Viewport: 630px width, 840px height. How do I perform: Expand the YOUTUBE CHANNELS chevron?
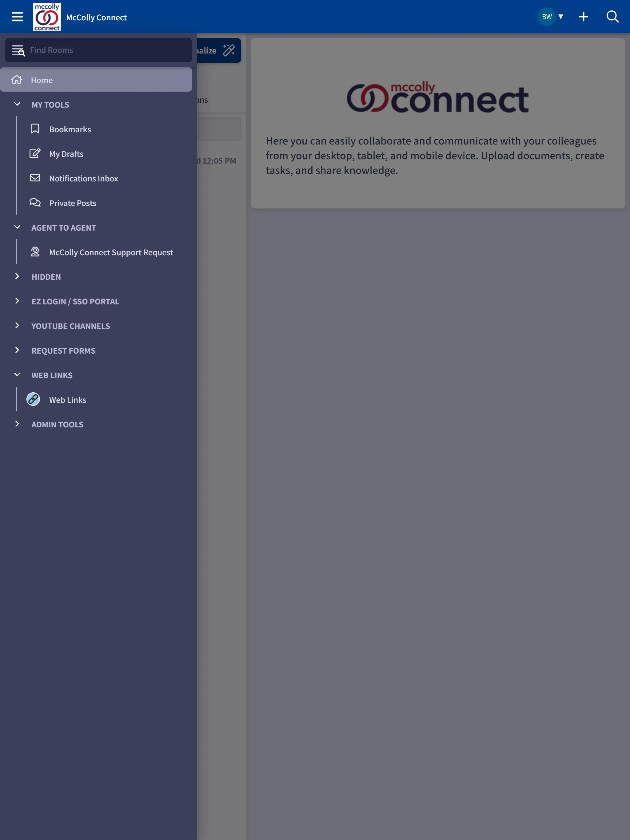[17, 325]
